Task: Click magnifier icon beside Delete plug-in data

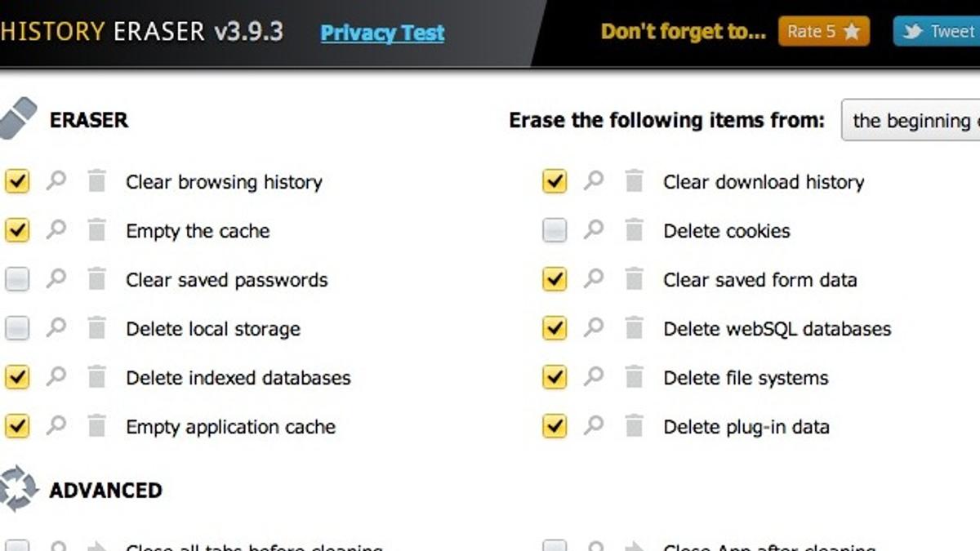Action: [594, 425]
